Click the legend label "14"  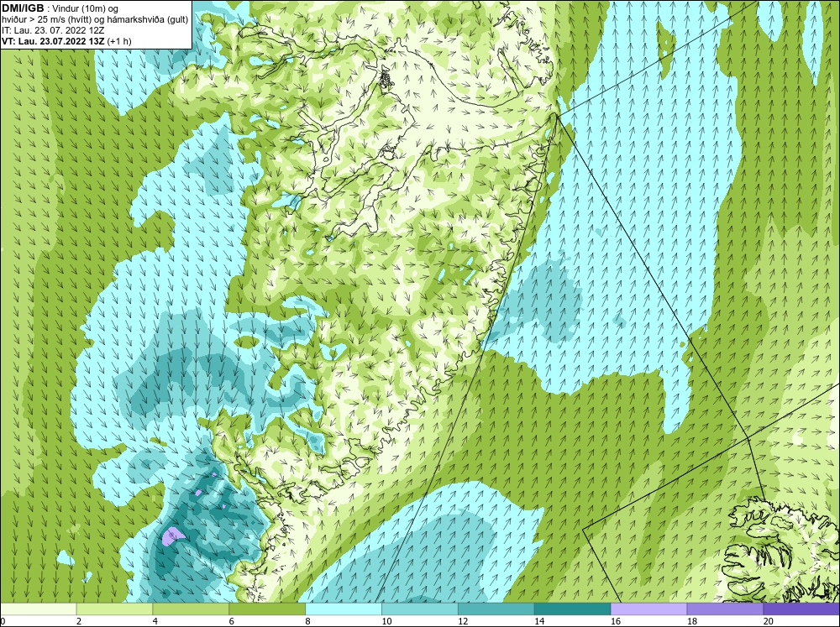click(539, 621)
